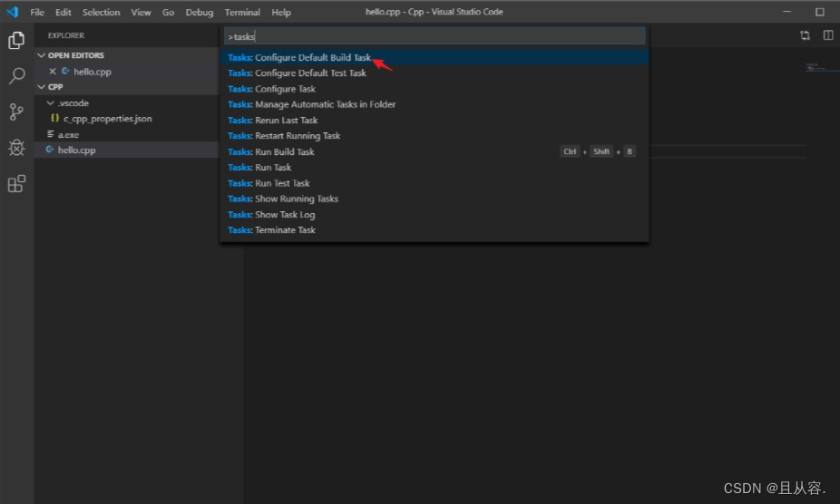Click the a.exe file icon

(x=51, y=134)
